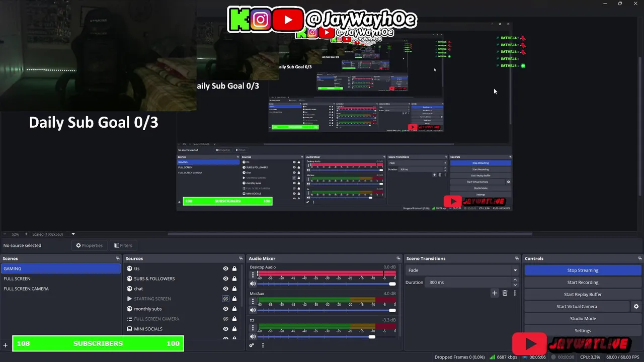Open tts channel three-dot options menu

pos(253,328)
